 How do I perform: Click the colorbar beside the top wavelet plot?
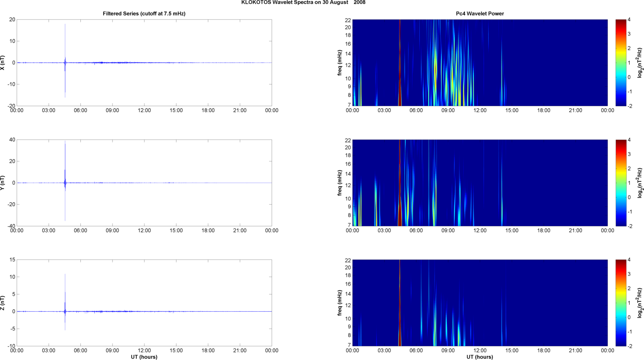click(x=620, y=63)
